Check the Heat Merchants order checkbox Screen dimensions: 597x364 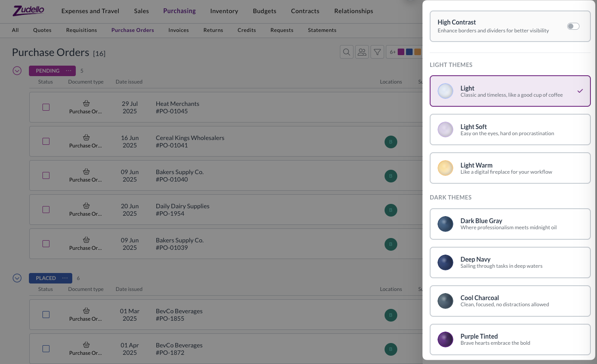click(46, 107)
